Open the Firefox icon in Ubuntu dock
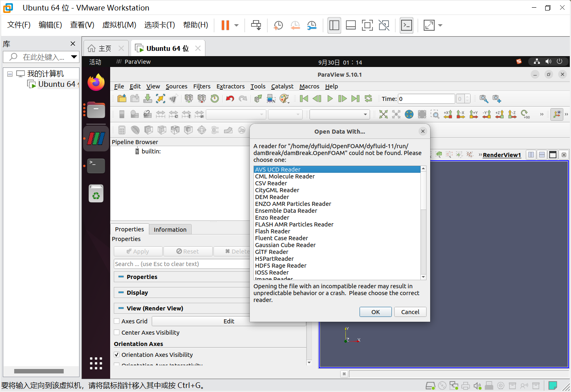This screenshot has width=571, height=392. tap(96, 83)
